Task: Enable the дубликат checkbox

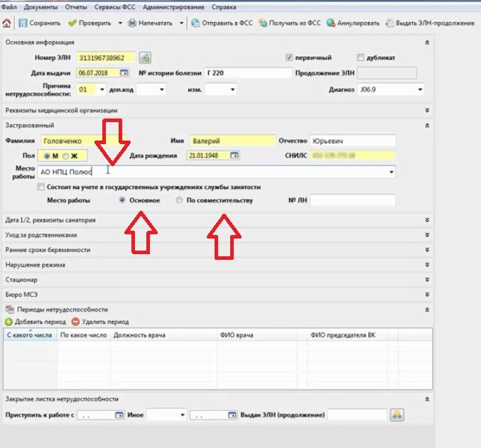Action: 360,58
